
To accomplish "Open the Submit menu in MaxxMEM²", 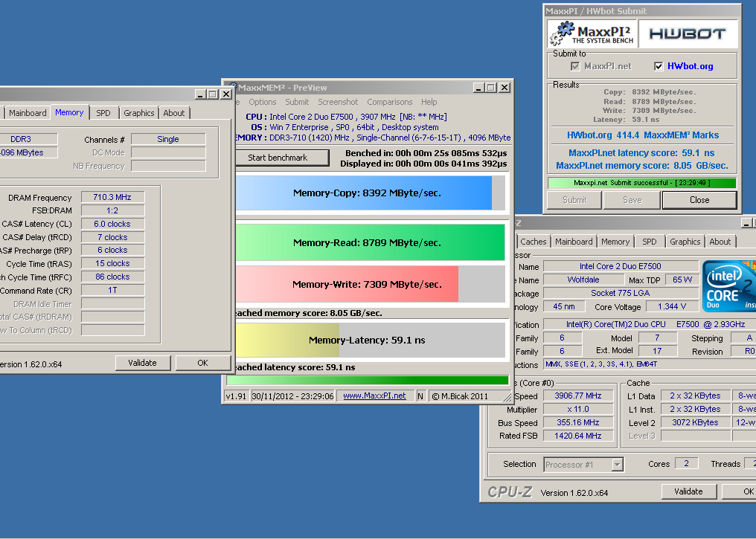I will click(x=297, y=102).
